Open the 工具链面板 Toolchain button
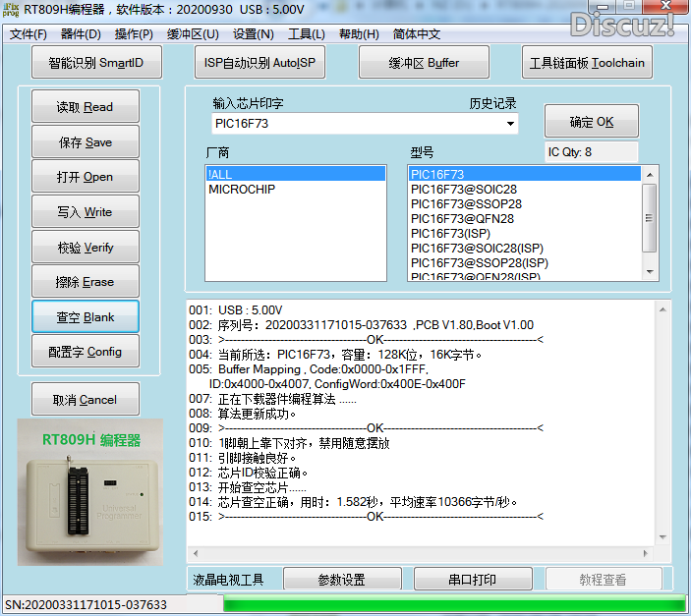691x616 pixels. pos(587,63)
